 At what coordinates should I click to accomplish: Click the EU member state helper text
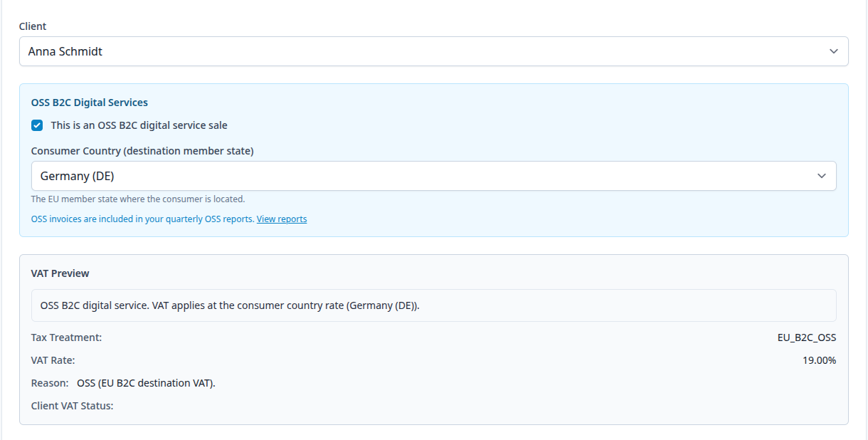tap(138, 199)
